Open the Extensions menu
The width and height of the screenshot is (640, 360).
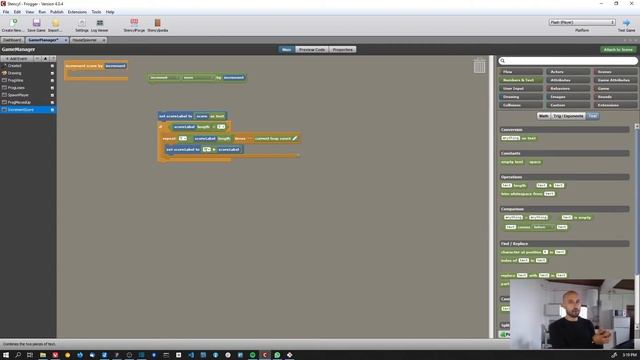(77, 12)
